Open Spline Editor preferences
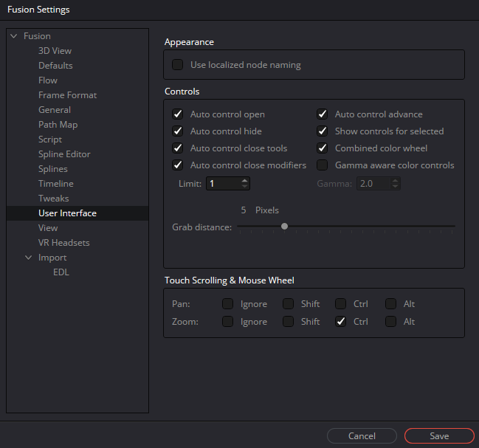479x448 pixels. (x=64, y=154)
